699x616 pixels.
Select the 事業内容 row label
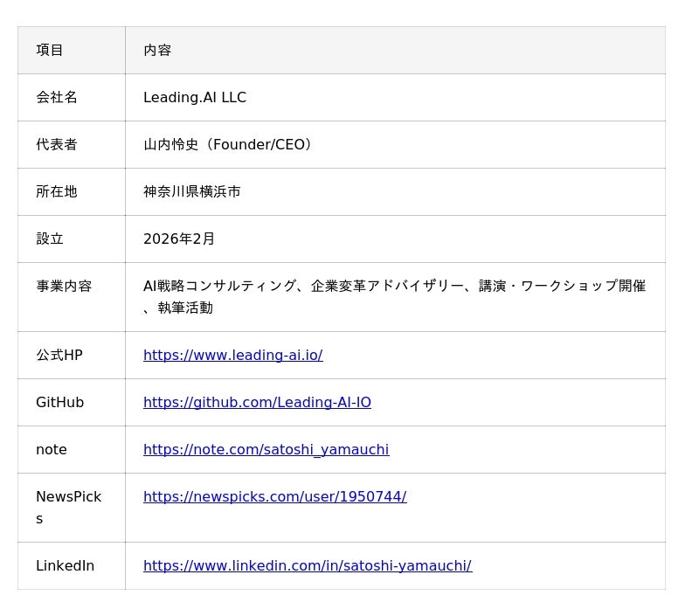pyautogui.click(x=64, y=286)
